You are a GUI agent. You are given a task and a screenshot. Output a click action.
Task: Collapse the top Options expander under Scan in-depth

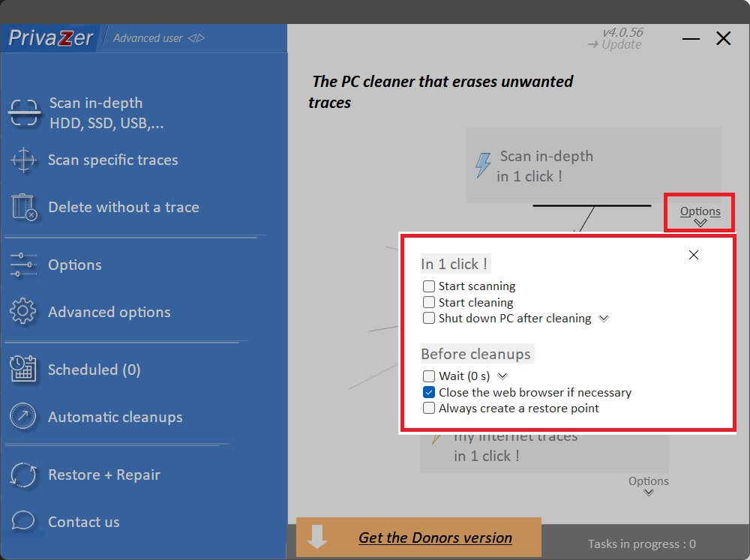click(700, 215)
